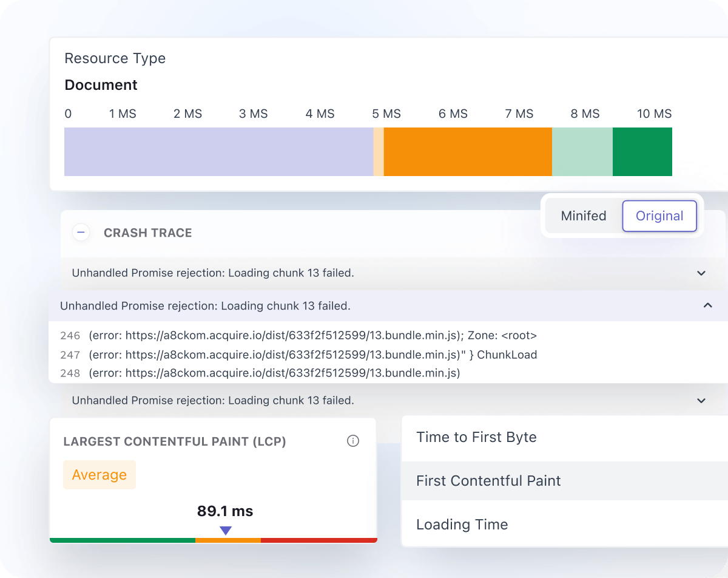Collapse the Crash Trace section with the minus icon

[81, 233]
